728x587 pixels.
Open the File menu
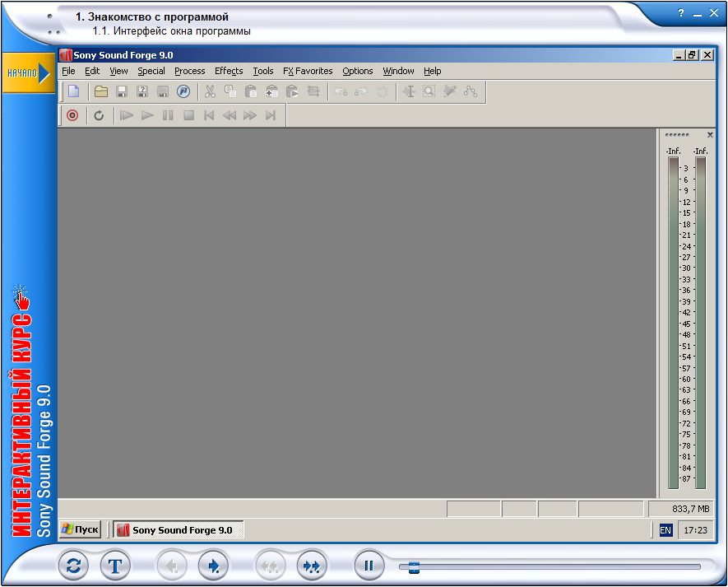[68, 71]
